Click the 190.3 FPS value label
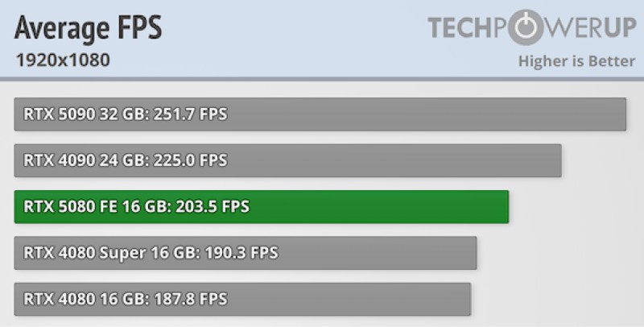644x327 pixels. pyautogui.click(x=242, y=253)
